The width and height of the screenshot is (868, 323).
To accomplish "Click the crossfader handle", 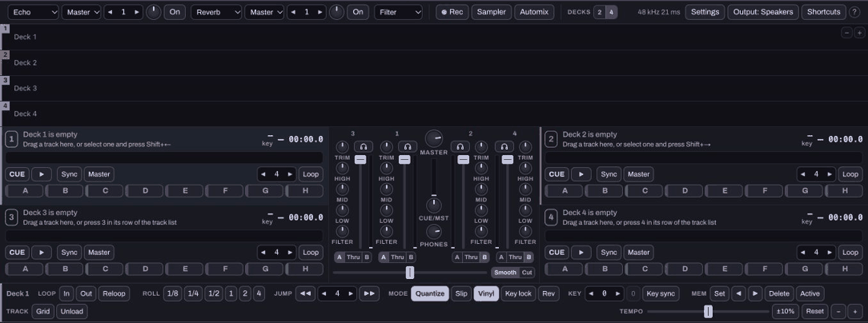I will click(410, 272).
